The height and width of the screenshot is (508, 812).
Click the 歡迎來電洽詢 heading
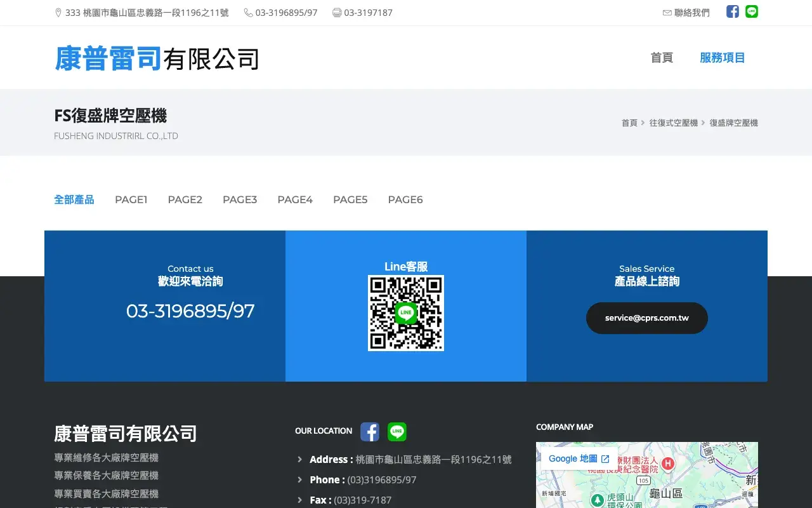pyautogui.click(x=190, y=281)
